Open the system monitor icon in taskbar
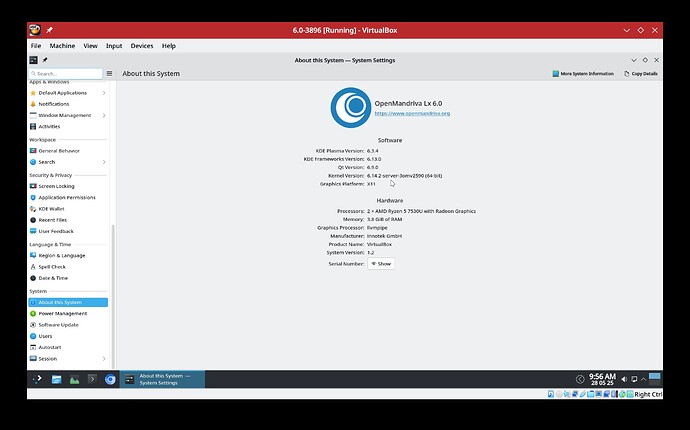690x430 pixels. point(74,379)
